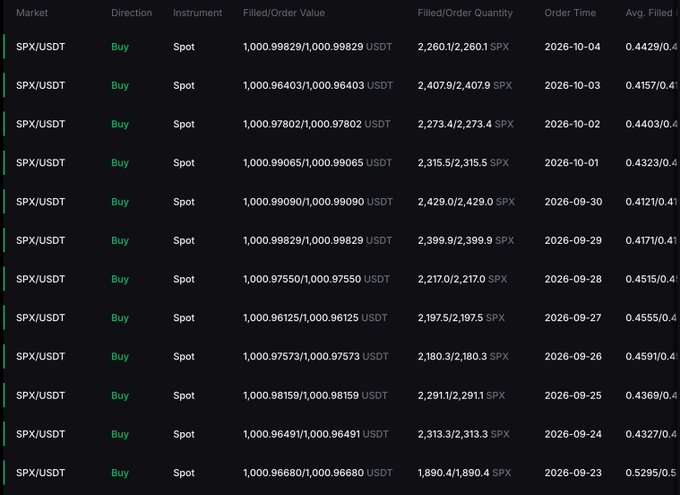Image resolution: width=680 pixels, height=495 pixels.
Task: Click order value 1,000.97550/1,000.97550 USDT
Action: 316,279
